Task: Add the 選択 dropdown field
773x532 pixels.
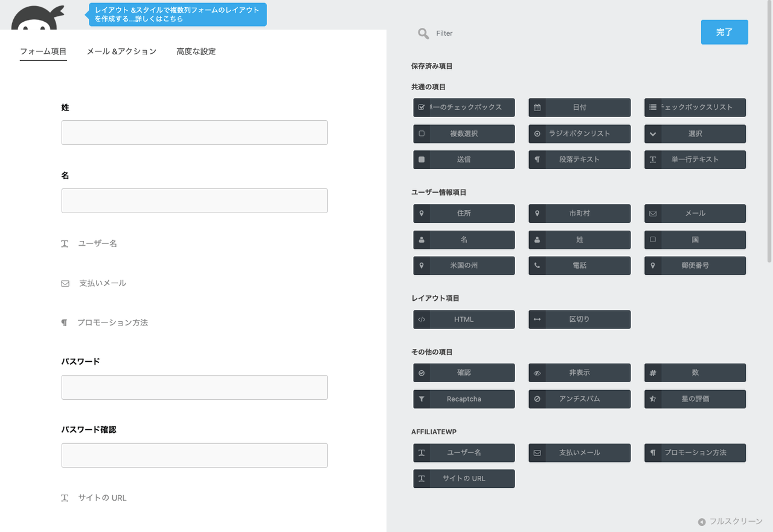Action: (x=695, y=133)
